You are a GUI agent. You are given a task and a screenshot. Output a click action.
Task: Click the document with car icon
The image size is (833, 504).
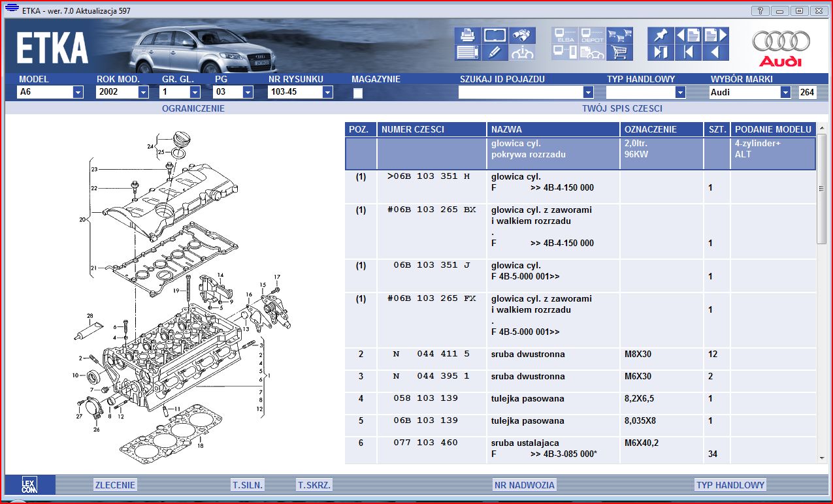pos(593,53)
